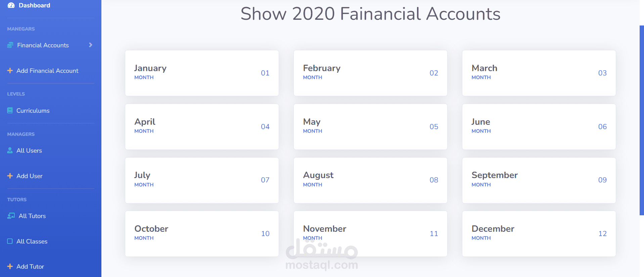Open the January month card
Image resolution: width=644 pixels, height=277 pixels.
[x=202, y=73]
